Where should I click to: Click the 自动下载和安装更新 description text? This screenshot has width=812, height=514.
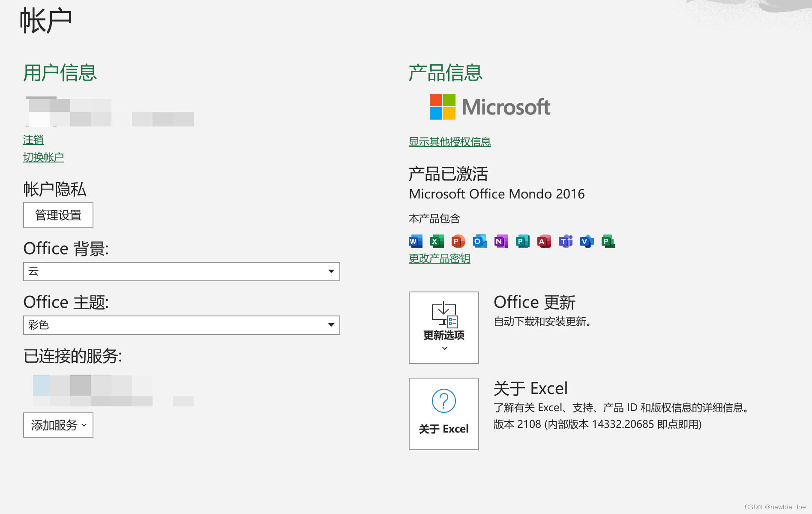542,322
